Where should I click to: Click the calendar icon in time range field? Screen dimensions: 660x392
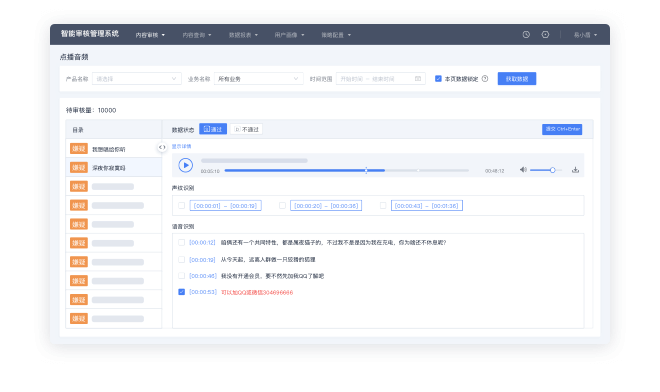[418, 79]
